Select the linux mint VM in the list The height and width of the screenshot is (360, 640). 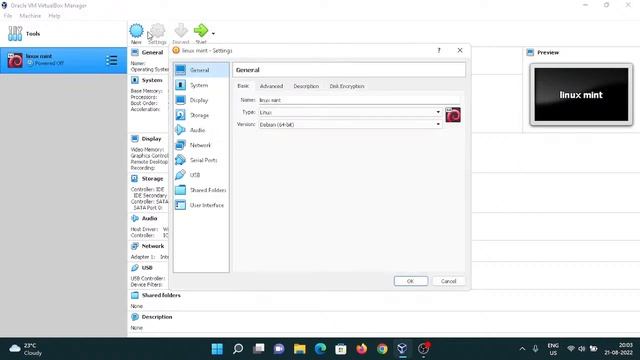pos(63,60)
